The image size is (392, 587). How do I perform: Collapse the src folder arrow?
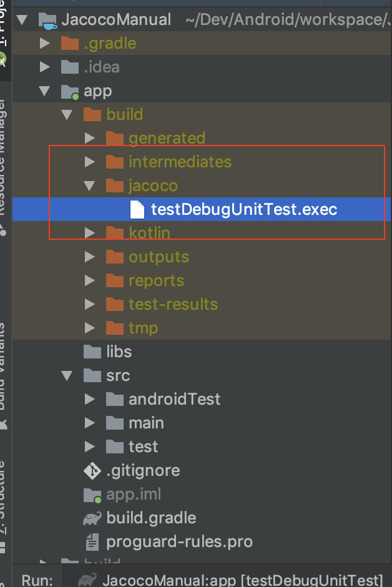coord(67,375)
